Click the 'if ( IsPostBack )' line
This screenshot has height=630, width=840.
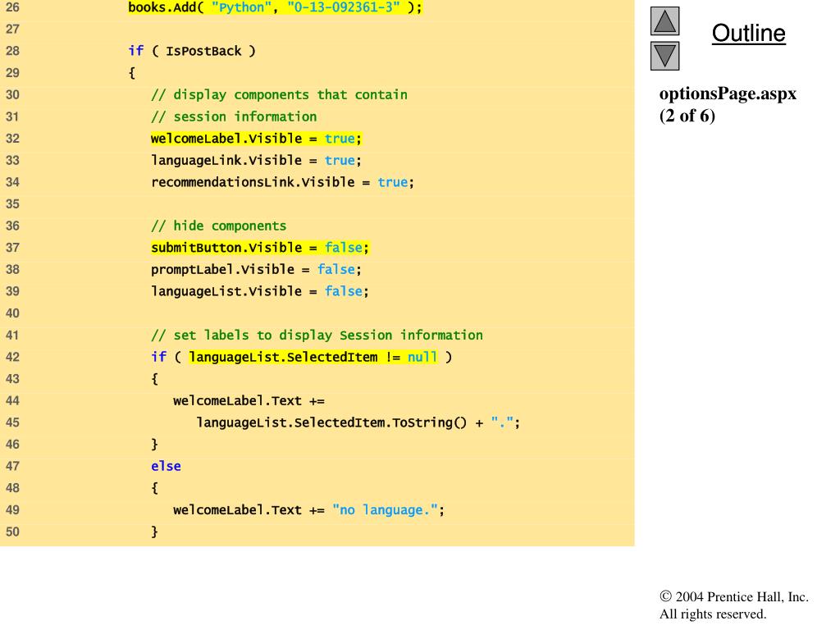click(x=192, y=51)
